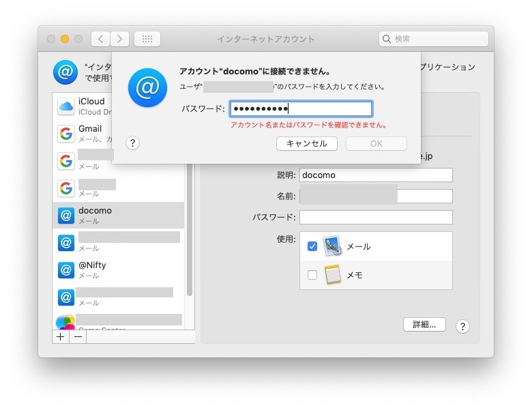Click the yellow minimize window button

[x=65, y=39]
